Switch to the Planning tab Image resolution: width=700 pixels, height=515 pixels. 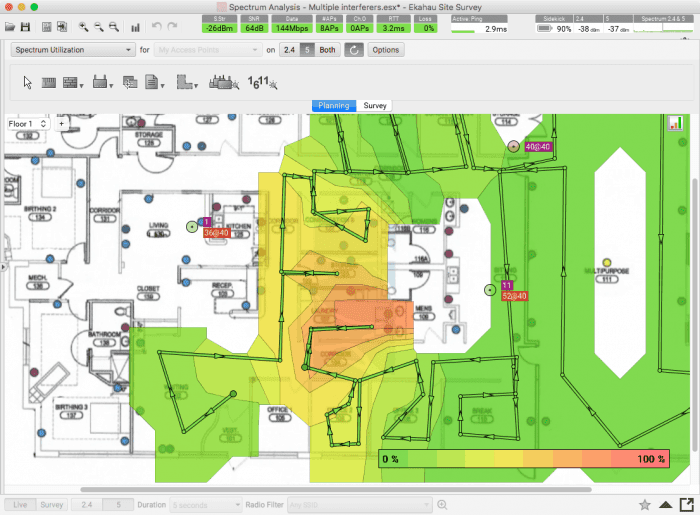click(333, 105)
